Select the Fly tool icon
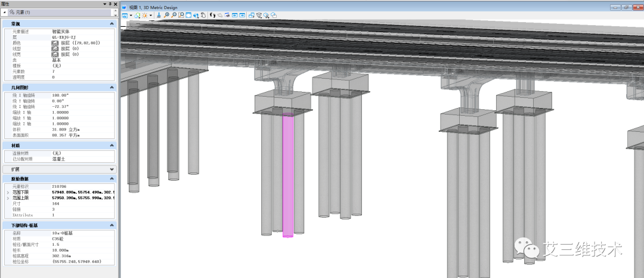The width and height of the screenshot is (644, 278). point(219,15)
